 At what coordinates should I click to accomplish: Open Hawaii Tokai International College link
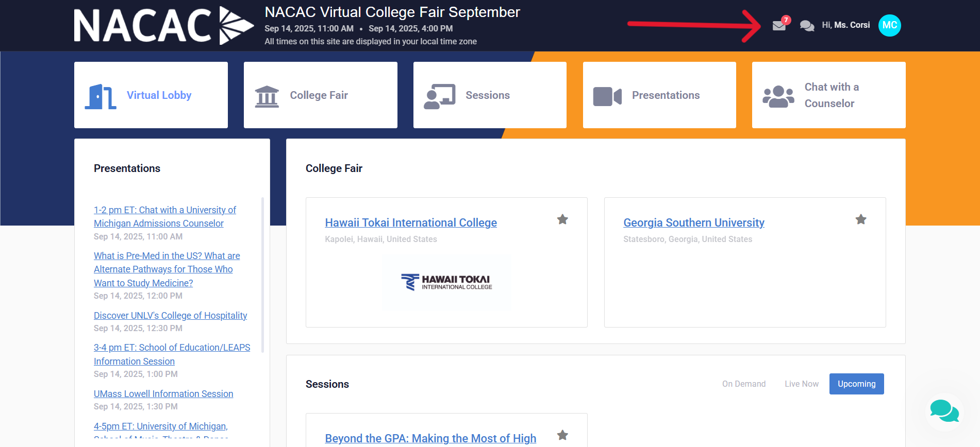[411, 222]
